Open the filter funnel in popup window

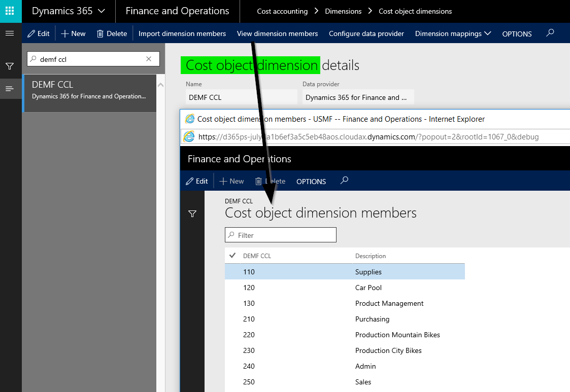[192, 214]
